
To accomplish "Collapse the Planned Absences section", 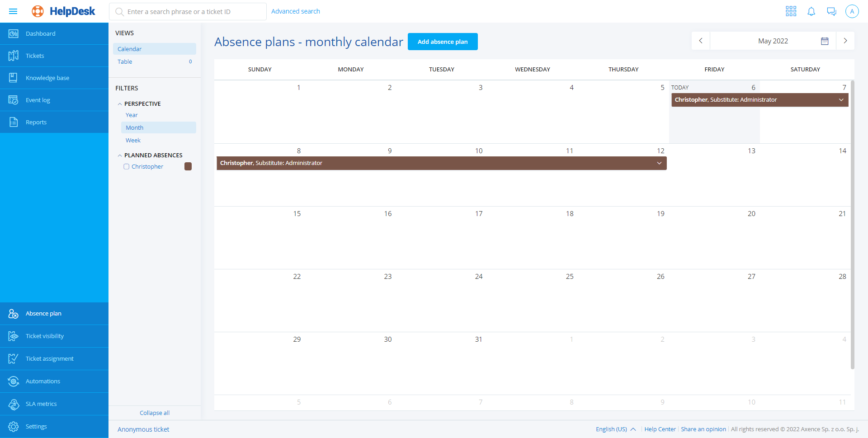I will click(120, 155).
